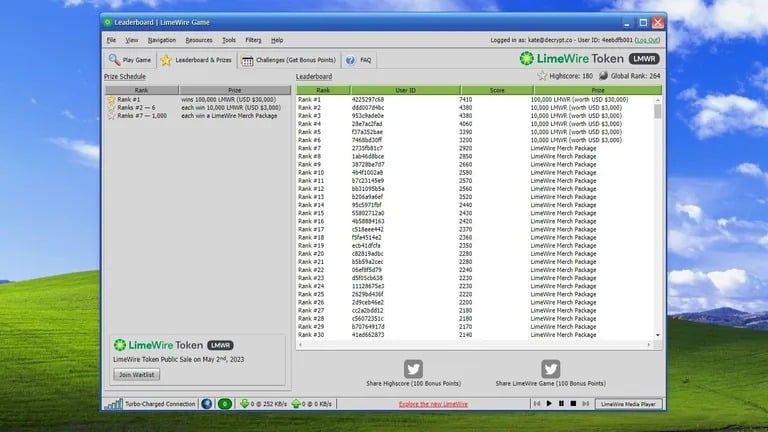Click the Turbo-Charged Connection signal bars icon
768x432 pixels.
pyautogui.click(x=114, y=404)
